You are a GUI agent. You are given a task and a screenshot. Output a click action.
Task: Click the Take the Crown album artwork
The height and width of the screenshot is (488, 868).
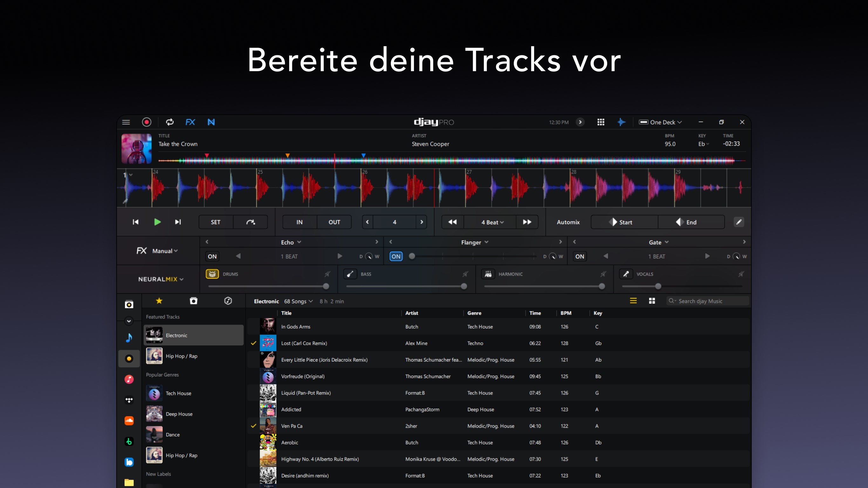click(137, 149)
